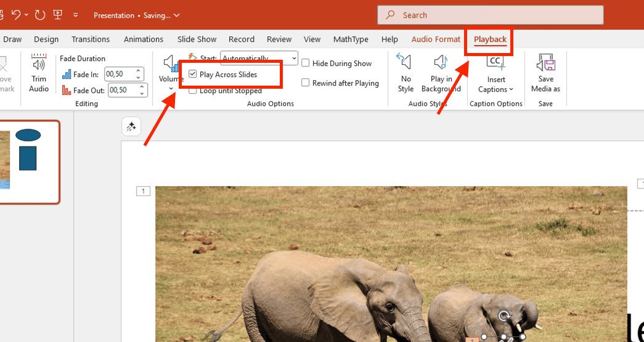644x342 pixels.
Task: Click the Undo arrow in title bar
Action: 17,15
